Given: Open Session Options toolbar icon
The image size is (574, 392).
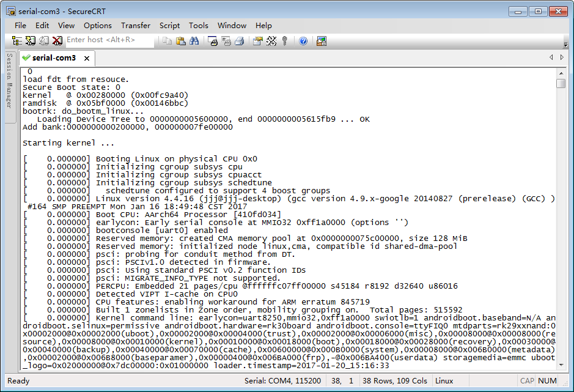Looking at the screenshot, I should click(258, 41).
